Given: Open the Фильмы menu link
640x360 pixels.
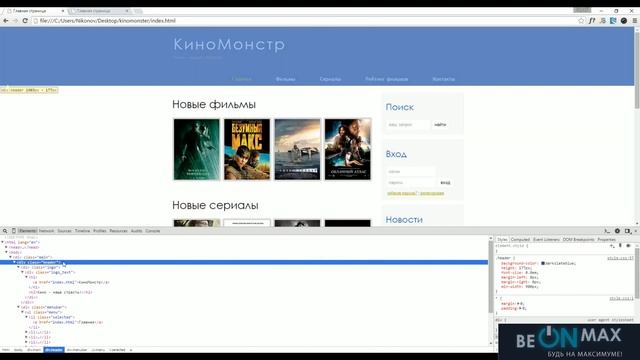Looking at the screenshot, I should point(285,79).
